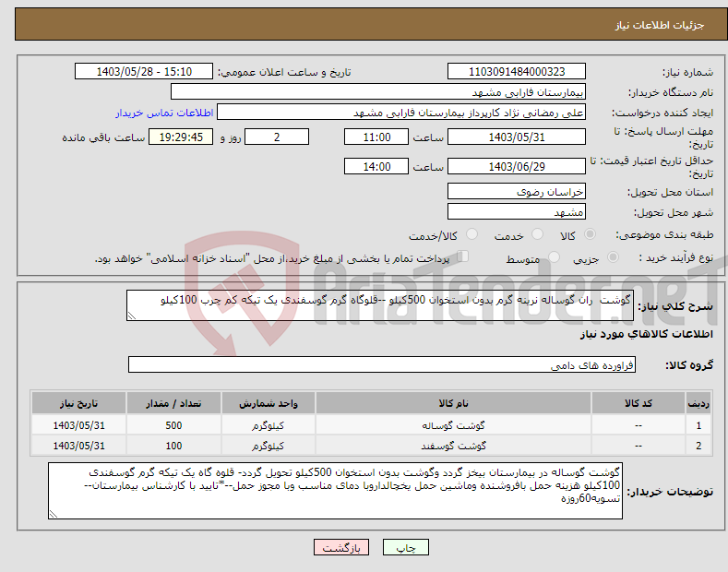Click item name گوشت گوسفند cell
The width and height of the screenshot is (728, 572).
[453, 446]
